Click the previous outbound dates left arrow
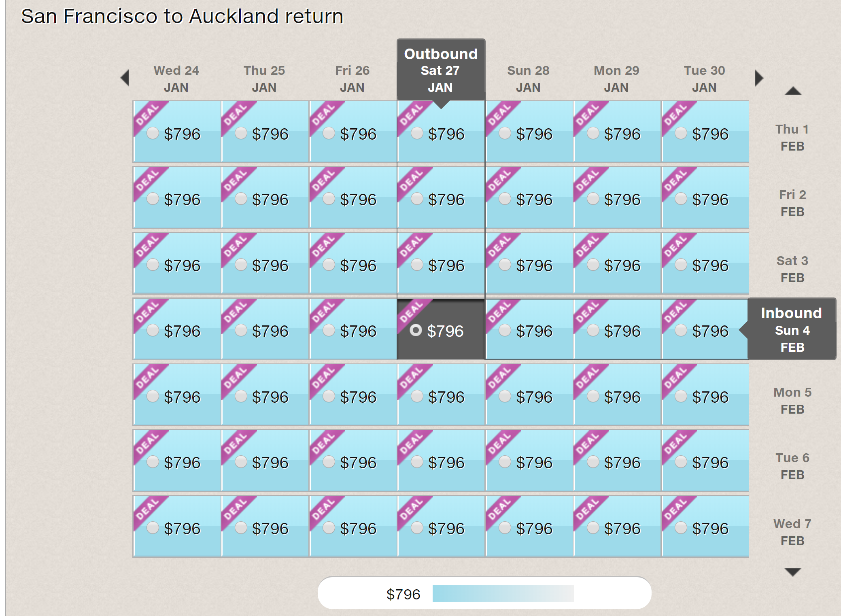The image size is (841, 616). point(125,78)
